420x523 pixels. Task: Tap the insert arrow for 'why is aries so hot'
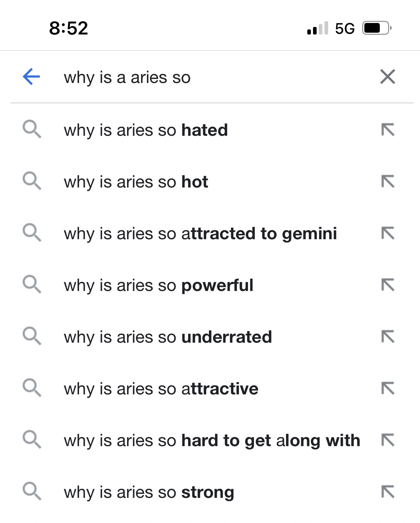pos(388,182)
